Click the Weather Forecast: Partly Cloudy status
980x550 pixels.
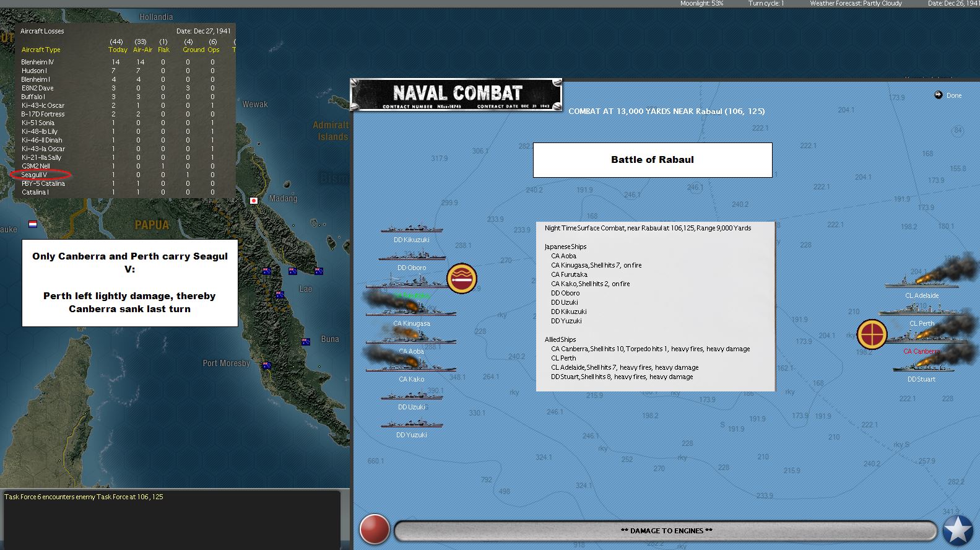click(856, 4)
